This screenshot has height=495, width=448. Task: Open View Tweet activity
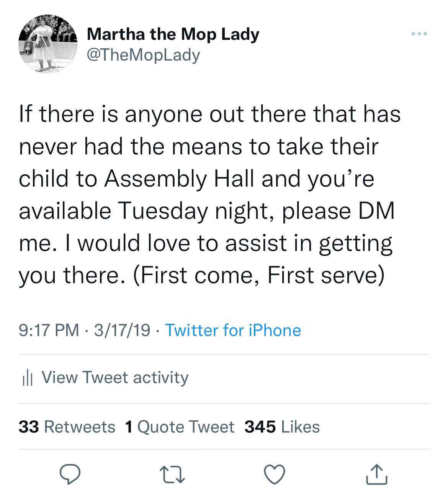[115, 377]
